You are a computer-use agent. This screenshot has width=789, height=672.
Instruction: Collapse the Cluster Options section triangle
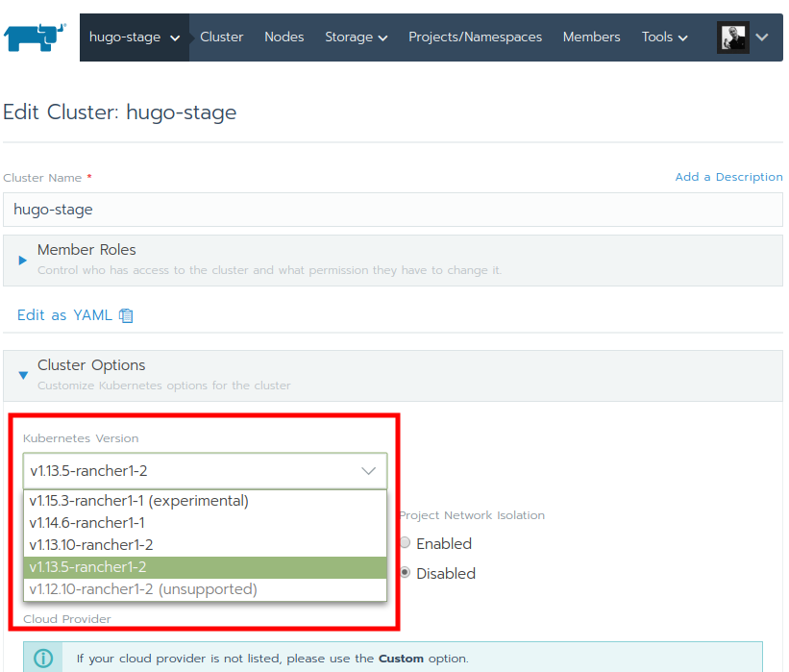(x=23, y=375)
